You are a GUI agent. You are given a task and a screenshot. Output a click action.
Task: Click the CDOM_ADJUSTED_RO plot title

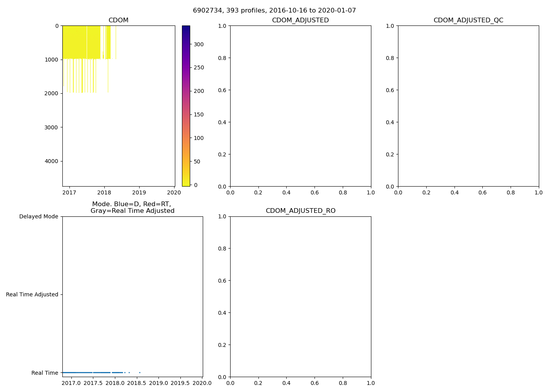coord(300,211)
